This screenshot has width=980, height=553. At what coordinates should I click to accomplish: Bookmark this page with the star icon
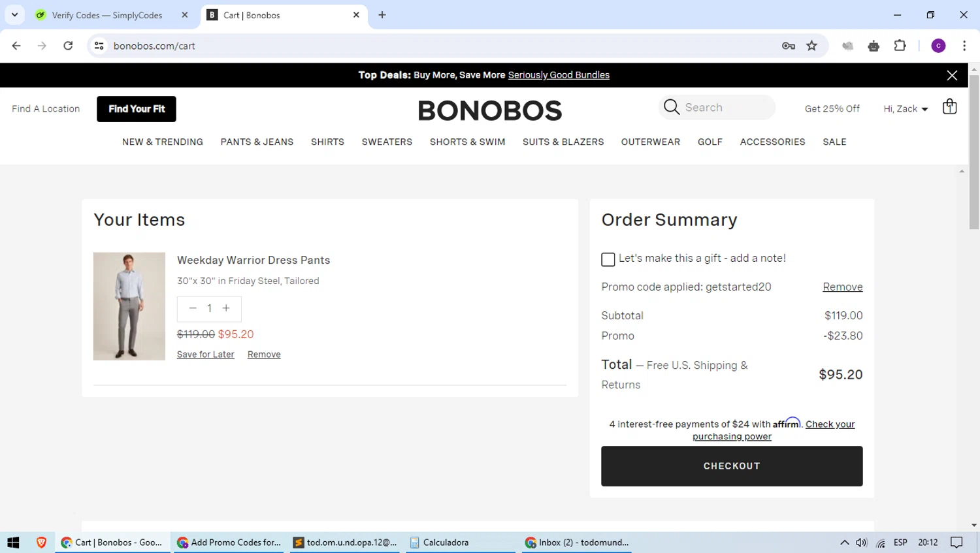(x=811, y=46)
